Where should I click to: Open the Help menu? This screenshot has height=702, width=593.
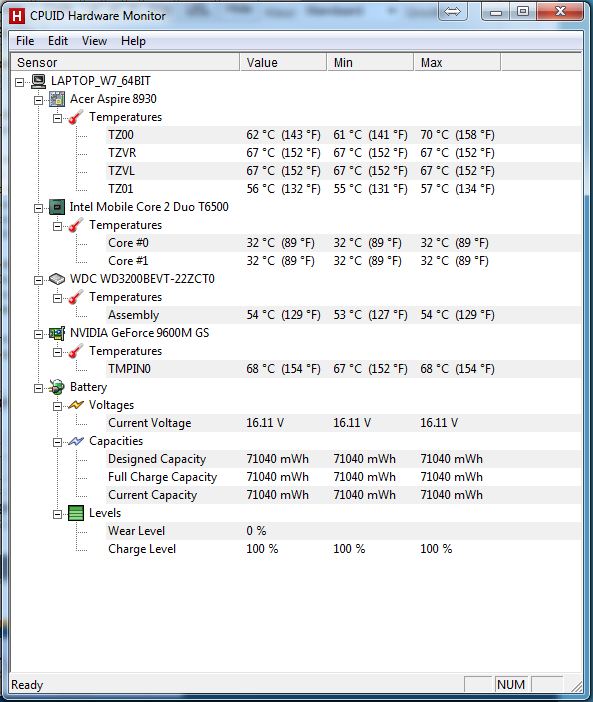tap(133, 41)
